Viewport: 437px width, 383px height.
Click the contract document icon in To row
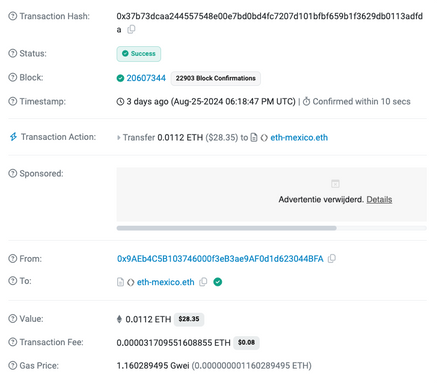click(120, 282)
